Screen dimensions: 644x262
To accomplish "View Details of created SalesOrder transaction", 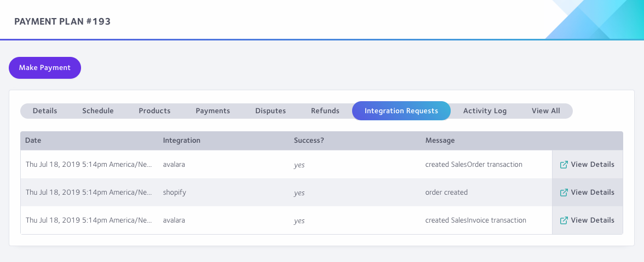I will coord(587,165).
